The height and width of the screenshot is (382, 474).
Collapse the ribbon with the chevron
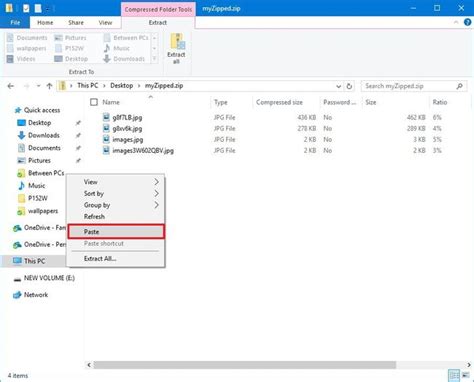coord(456,22)
